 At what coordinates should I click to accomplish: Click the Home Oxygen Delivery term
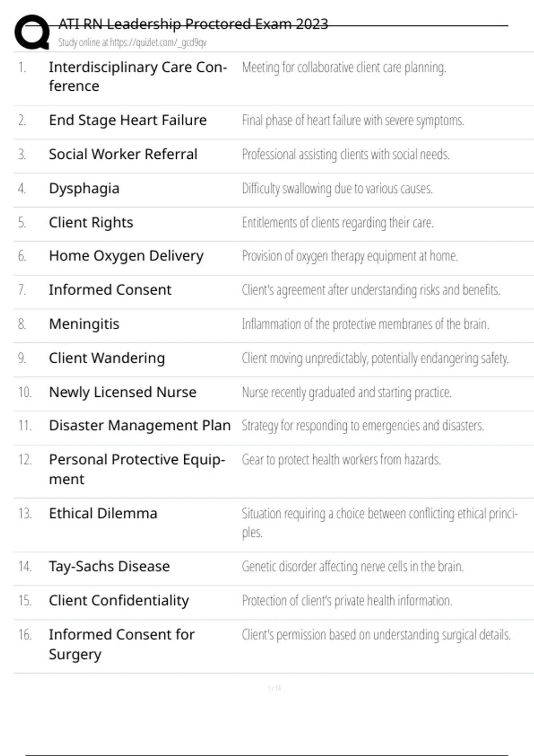click(126, 256)
